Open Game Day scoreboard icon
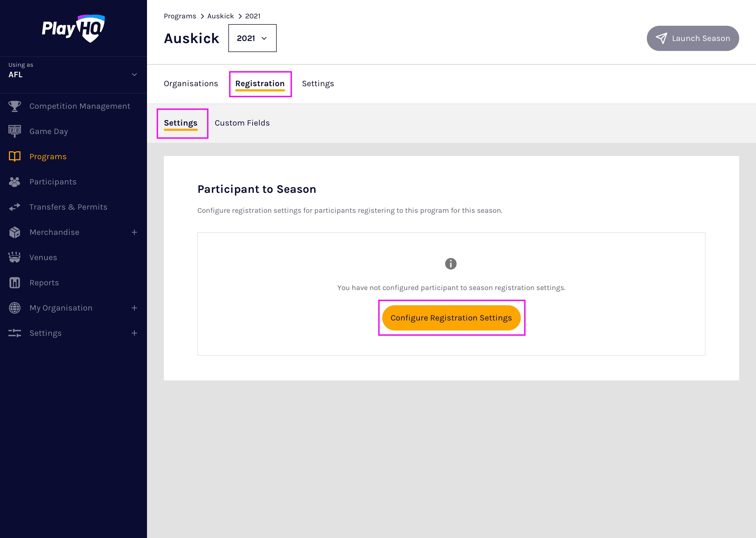 pos(14,131)
